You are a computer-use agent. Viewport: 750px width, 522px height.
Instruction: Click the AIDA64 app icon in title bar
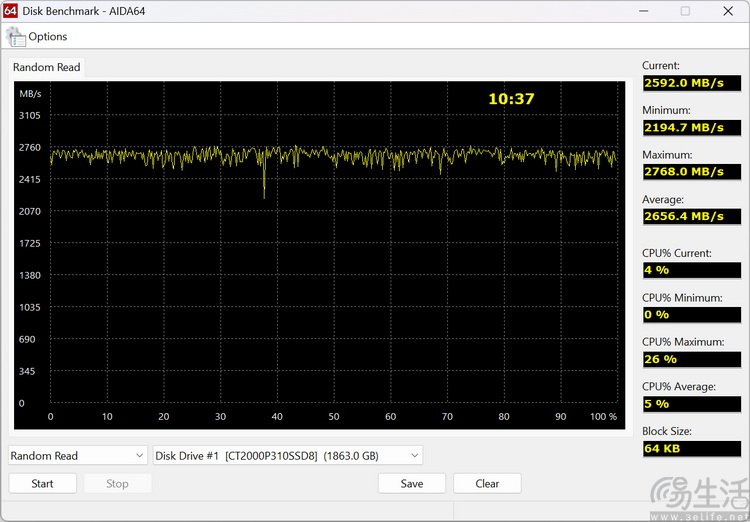click(x=10, y=11)
